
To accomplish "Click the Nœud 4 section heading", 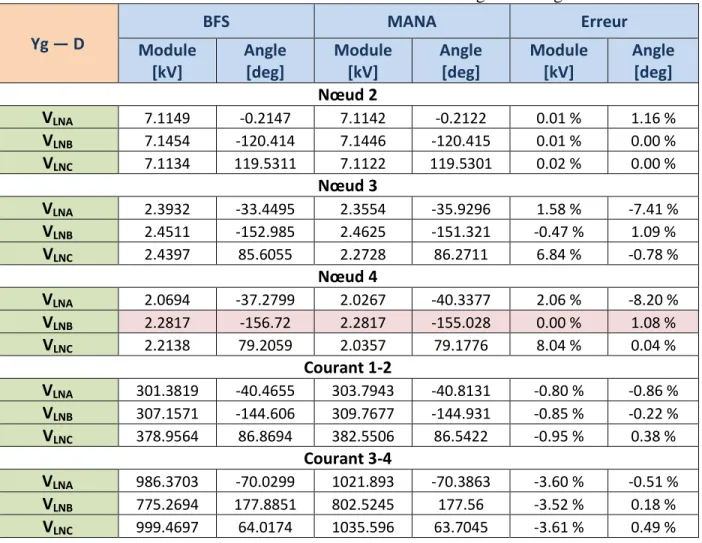I will click(x=348, y=276).
